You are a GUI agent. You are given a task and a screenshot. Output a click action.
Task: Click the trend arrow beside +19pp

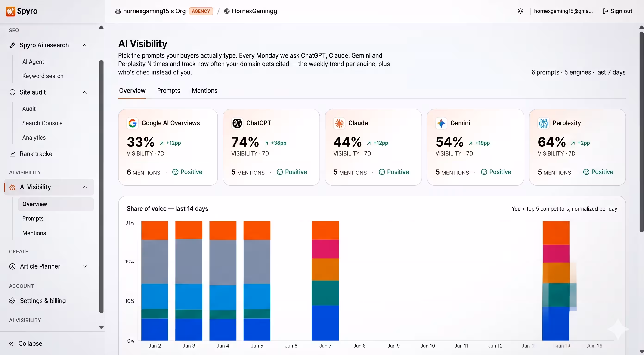pyautogui.click(x=471, y=143)
